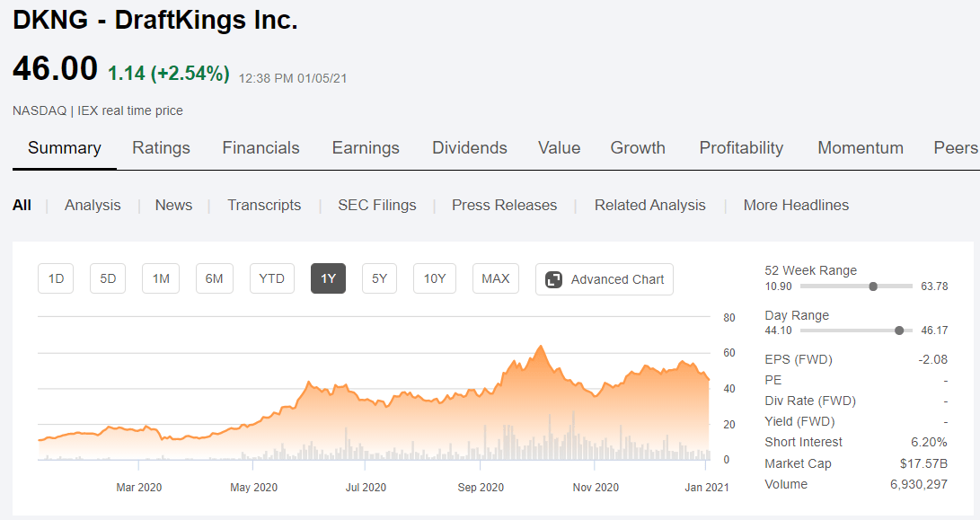Click the NASDAQ | IEX real time price label
980x520 pixels.
tap(98, 110)
